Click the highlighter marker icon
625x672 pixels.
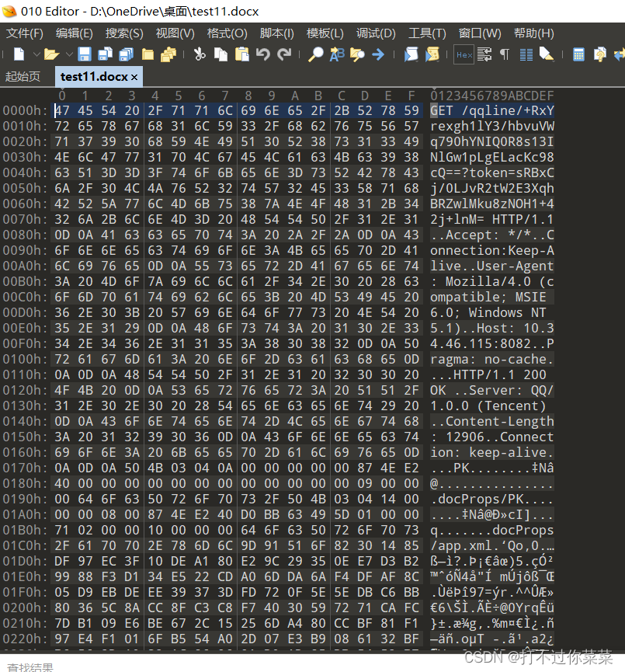(547, 54)
